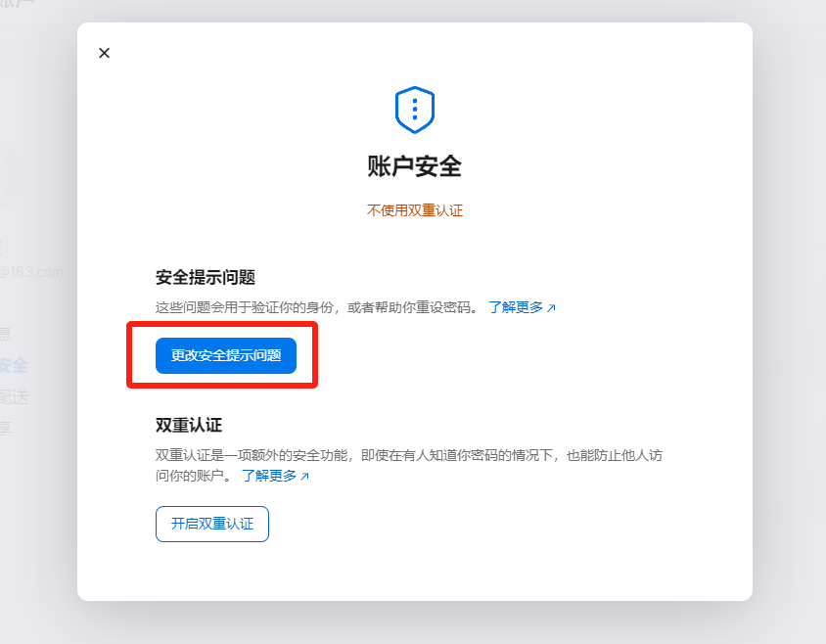Click the 双重认证 description paragraph
826x644 pixels.
409,465
